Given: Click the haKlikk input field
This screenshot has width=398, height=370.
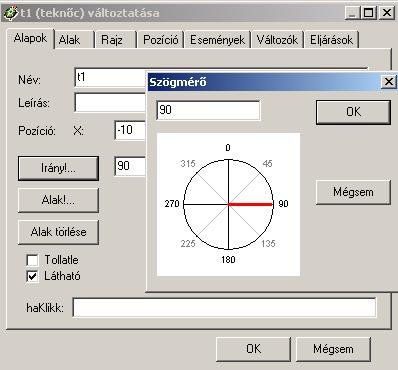Looking at the screenshot, I should tap(224, 307).
